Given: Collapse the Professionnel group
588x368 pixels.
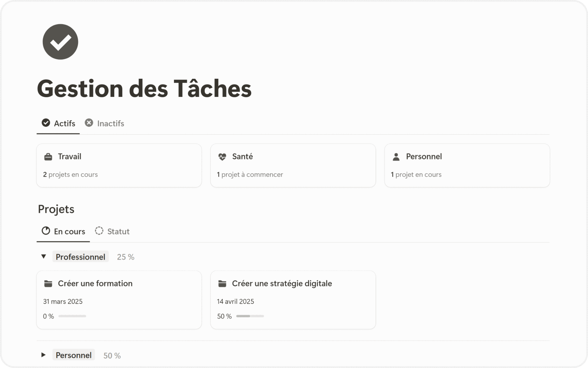Looking at the screenshot, I should tap(43, 256).
